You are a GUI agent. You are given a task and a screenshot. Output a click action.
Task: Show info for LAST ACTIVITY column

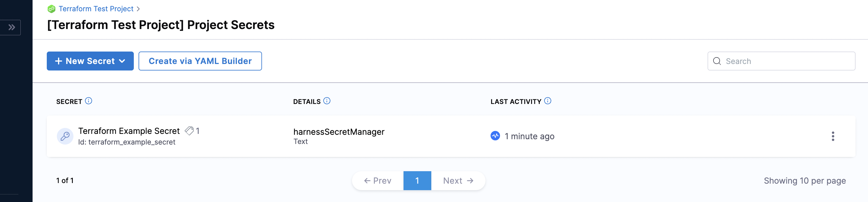click(548, 101)
